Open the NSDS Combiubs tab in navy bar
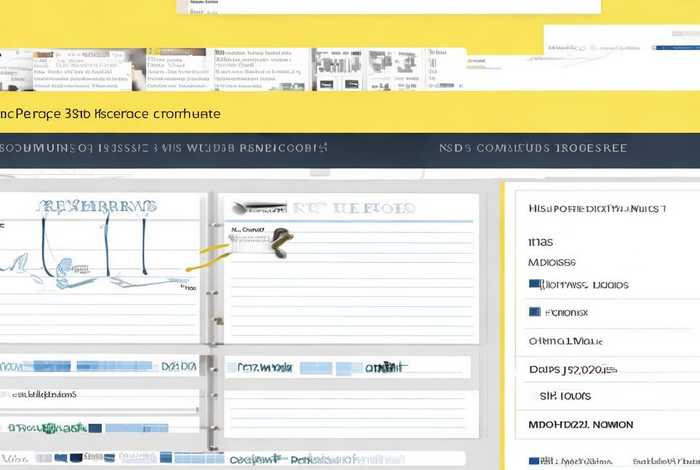 (x=533, y=148)
